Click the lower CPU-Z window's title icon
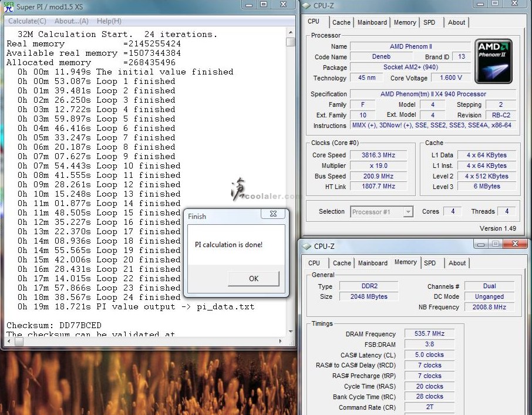This screenshot has height=415, width=532. (307, 246)
